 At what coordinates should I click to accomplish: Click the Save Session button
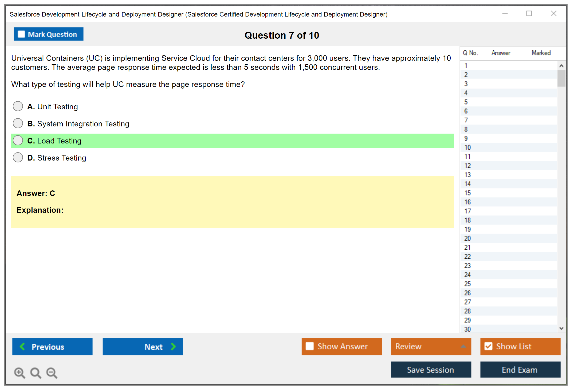(x=431, y=370)
